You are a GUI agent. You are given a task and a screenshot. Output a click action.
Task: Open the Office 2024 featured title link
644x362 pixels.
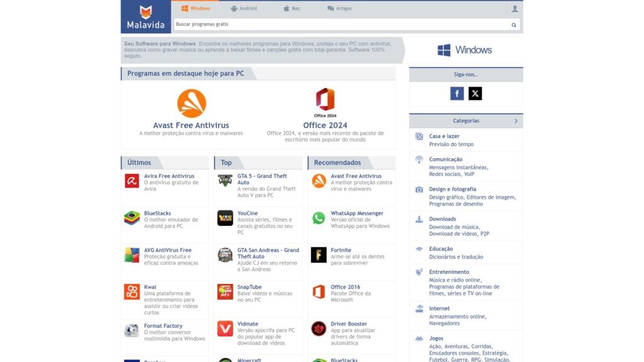pyautogui.click(x=325, y=125)
